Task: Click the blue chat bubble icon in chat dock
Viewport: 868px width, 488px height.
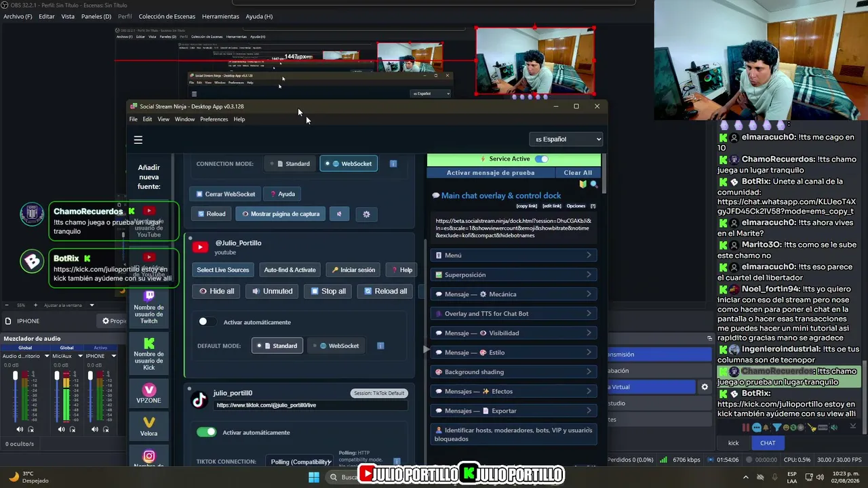Action: click(756, 428)
